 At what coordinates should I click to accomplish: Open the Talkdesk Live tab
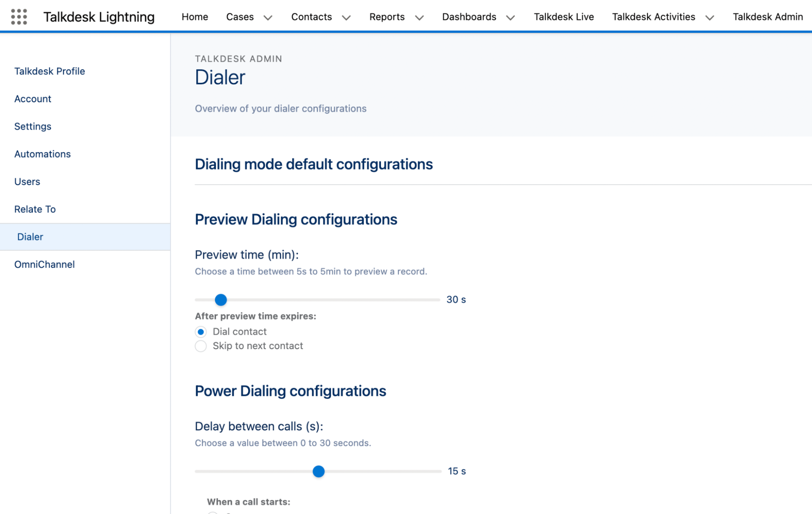point(563,17)
